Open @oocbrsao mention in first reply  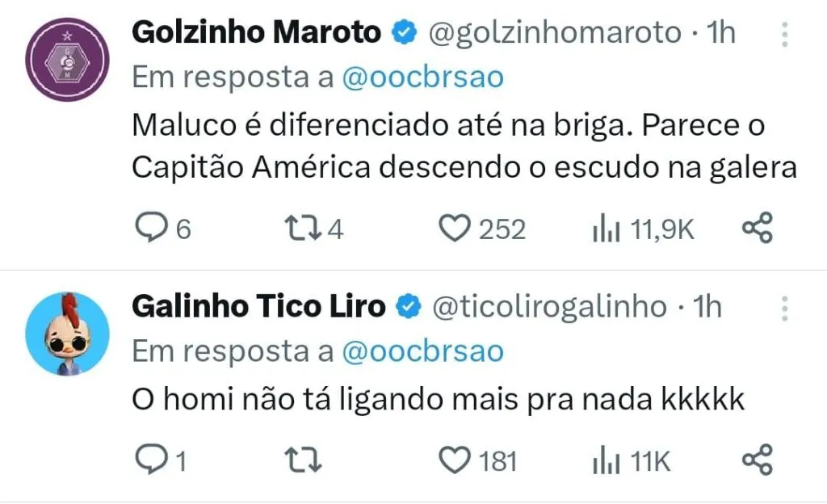click(x=422, y=78)
